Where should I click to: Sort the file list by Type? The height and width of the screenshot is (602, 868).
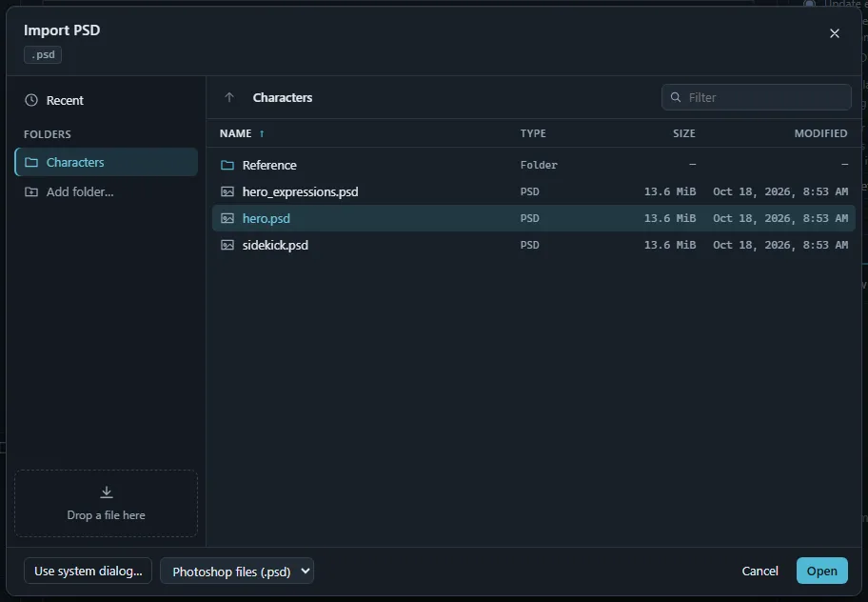pyautogui.click(x=533, y=133)
